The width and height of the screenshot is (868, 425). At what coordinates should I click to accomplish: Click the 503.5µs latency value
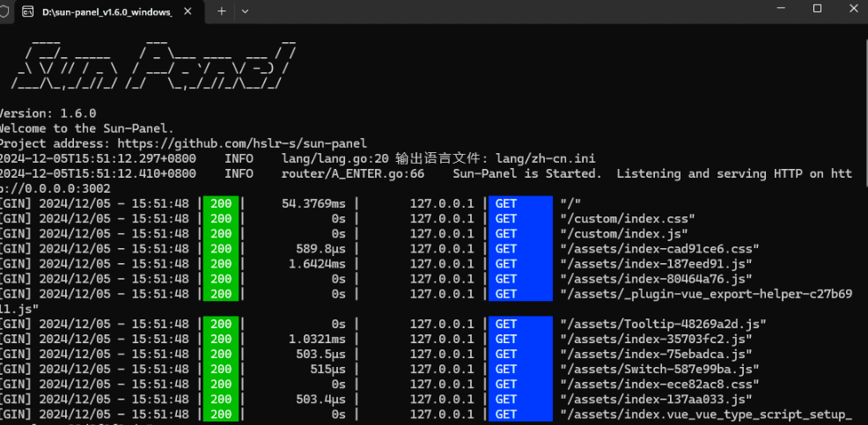(321, 354)
